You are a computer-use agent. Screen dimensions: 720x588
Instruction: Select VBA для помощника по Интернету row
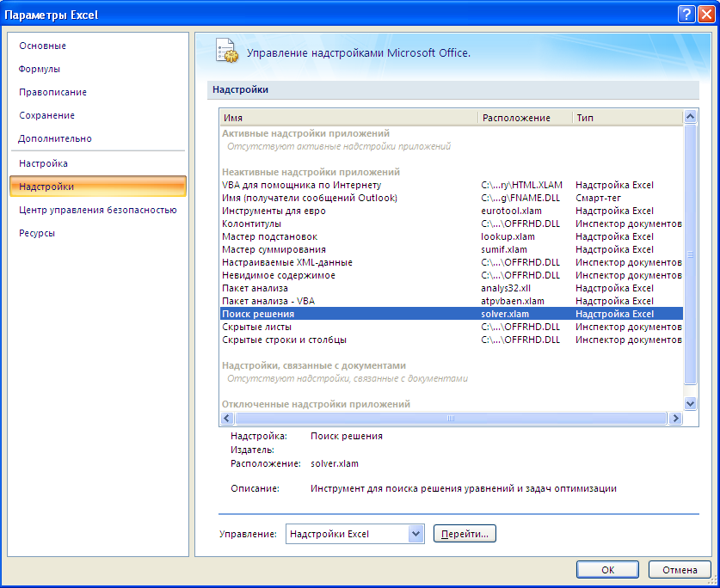tap(452, 185)
